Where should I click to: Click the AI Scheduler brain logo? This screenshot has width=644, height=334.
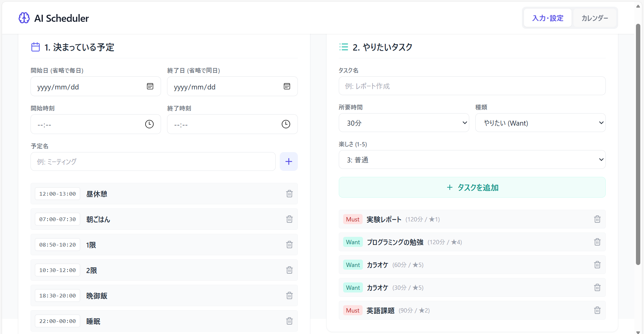(24, 18)
